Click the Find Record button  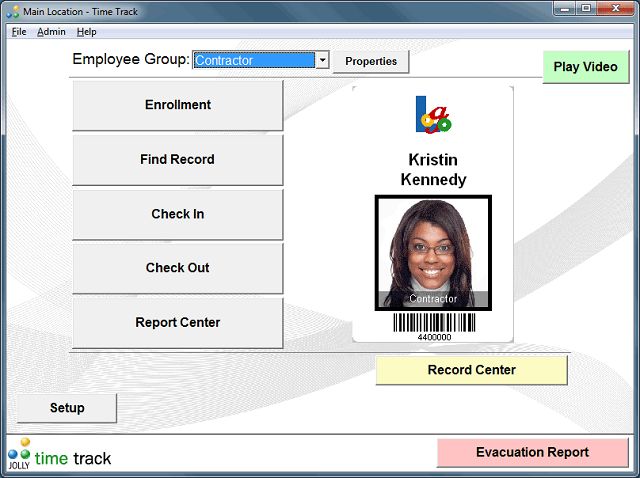(x=178, y=160)
